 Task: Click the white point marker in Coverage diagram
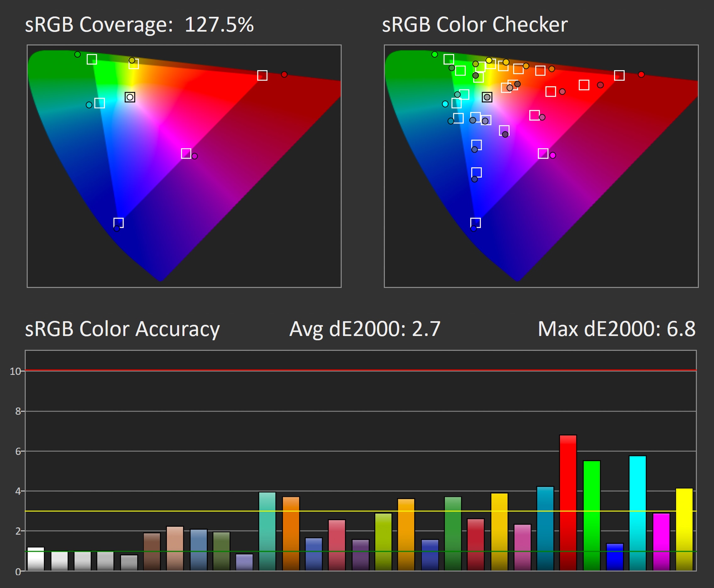130,97
